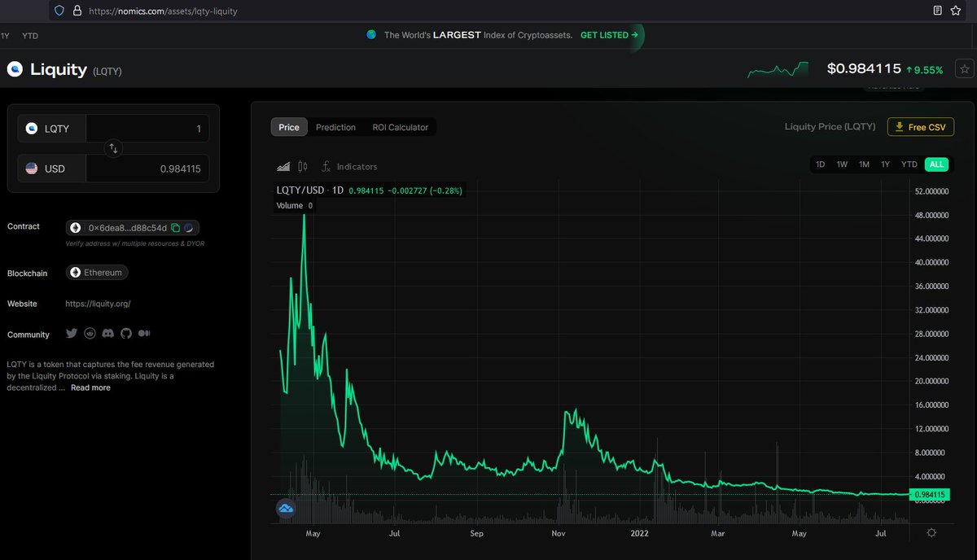
Task: Select the 1D time range
Action: (821, 164)
